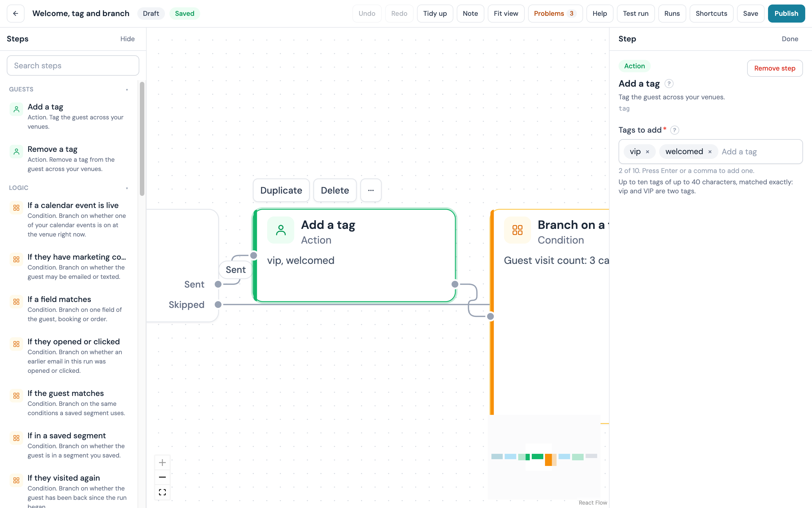Add a Note to the canvas
Viewport: 812px width, 508px height.
470,14
